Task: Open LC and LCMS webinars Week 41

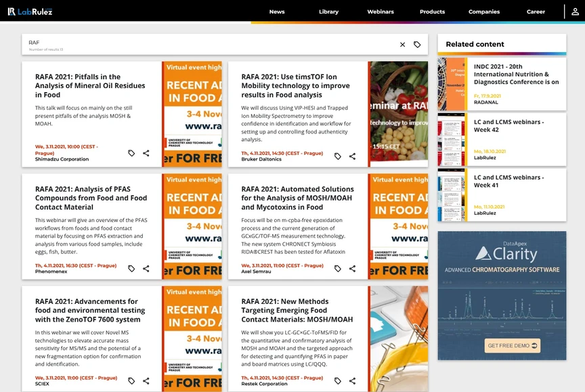Action: coord(509,181)
